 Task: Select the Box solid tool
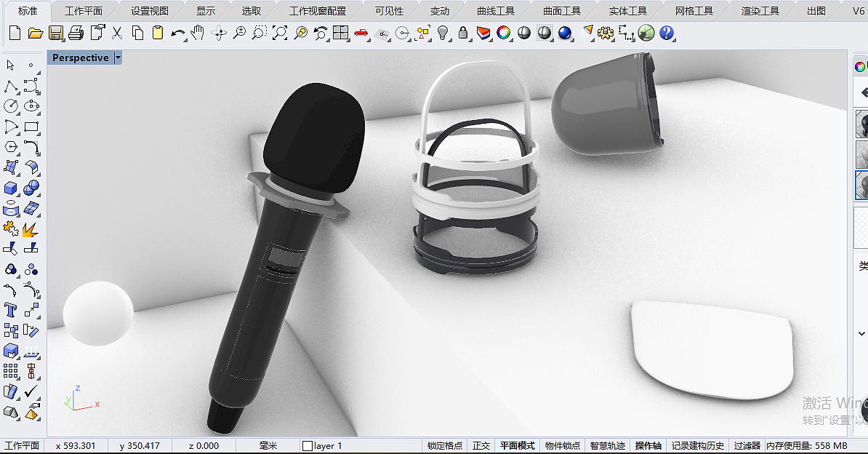click(x=11, y=188)
